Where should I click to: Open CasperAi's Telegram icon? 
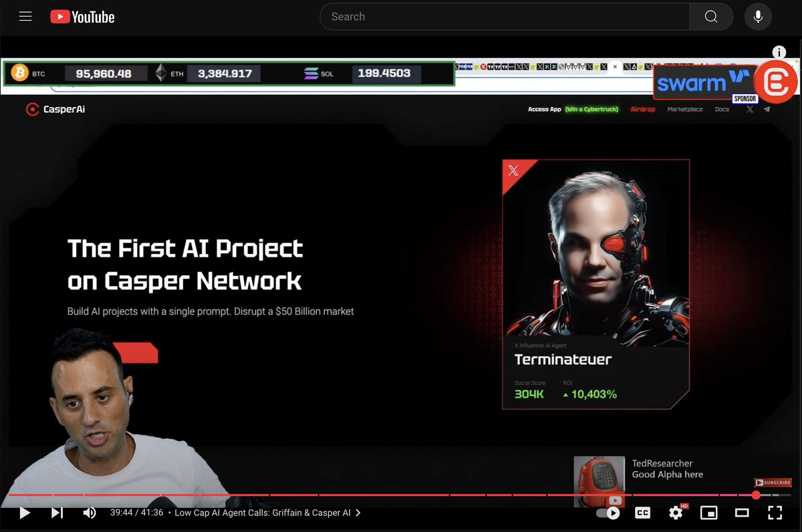[767, 109]
